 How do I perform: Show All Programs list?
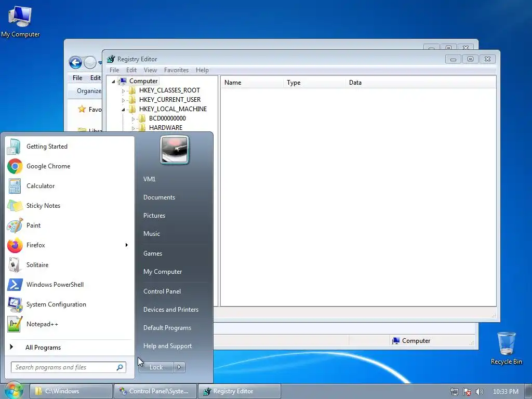tap(43, 348)
